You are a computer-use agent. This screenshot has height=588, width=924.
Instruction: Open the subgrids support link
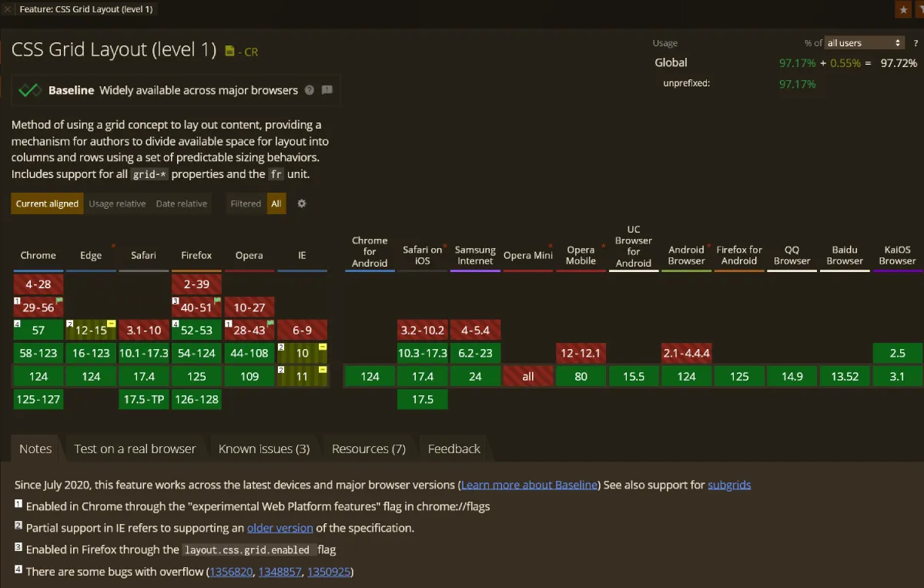(728, 485)
